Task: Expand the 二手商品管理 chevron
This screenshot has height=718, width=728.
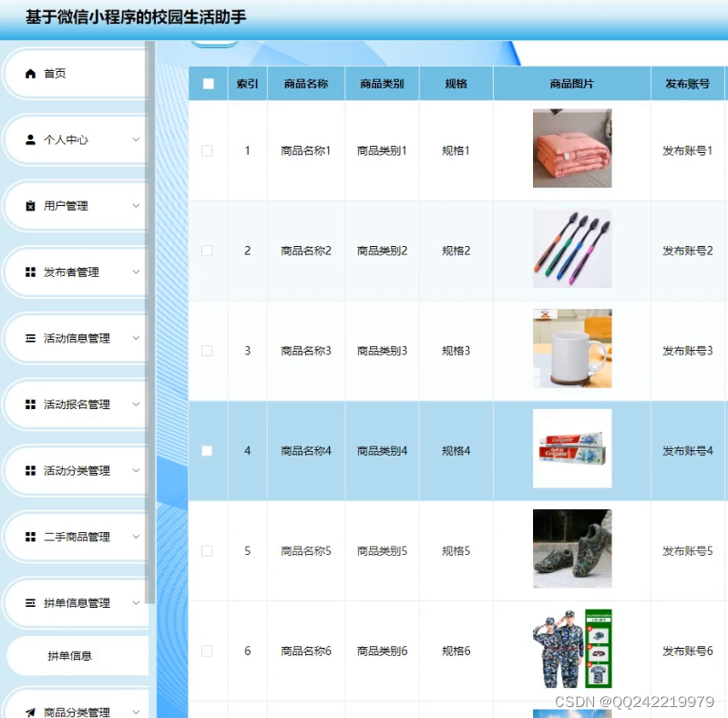Action: [x=136, y=537]
